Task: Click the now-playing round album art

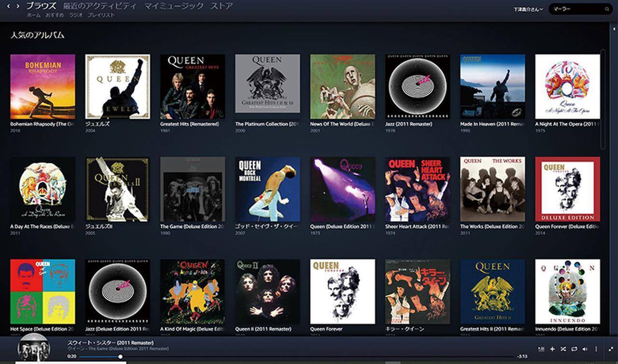Action: pos(33,348)
